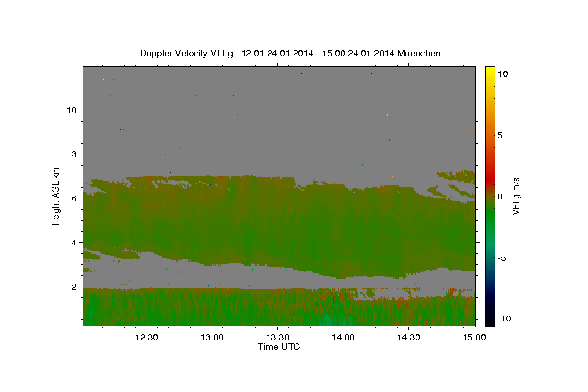Click the colorbar label 0

coord(500,196)
